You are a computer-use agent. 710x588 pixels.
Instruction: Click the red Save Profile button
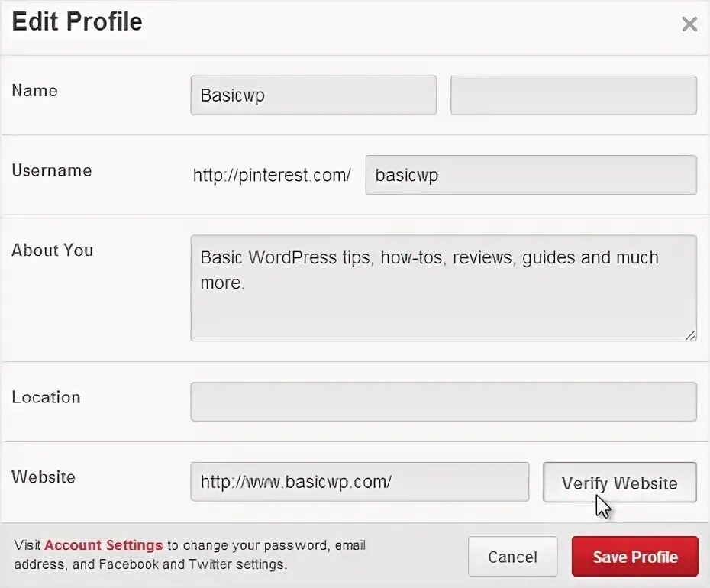tap(635, 556)
